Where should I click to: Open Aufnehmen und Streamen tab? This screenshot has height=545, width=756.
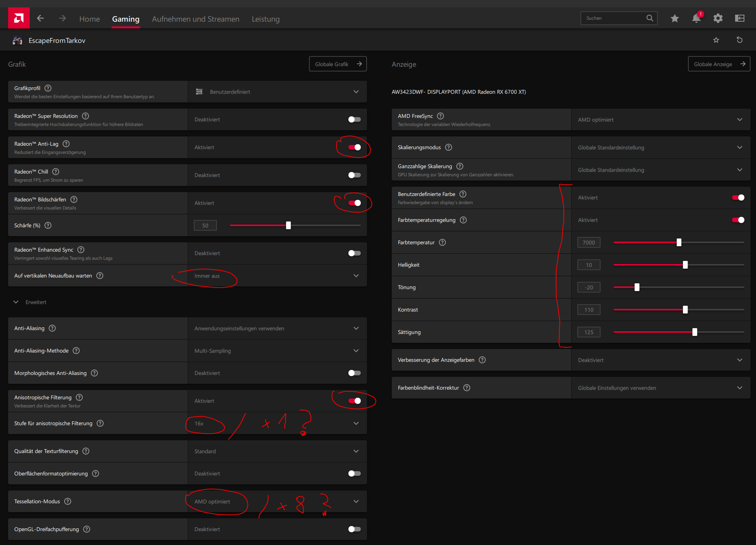tap(195, 19)
